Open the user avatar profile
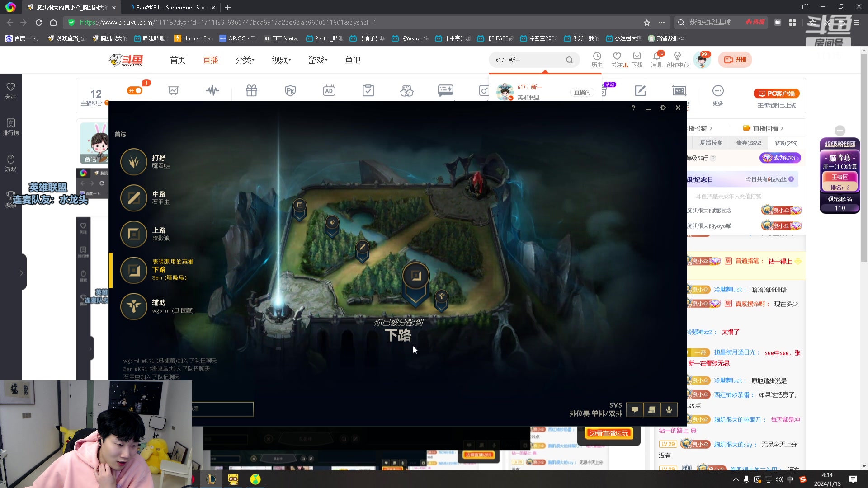The image size is (868, 488). tap(702, 60)
